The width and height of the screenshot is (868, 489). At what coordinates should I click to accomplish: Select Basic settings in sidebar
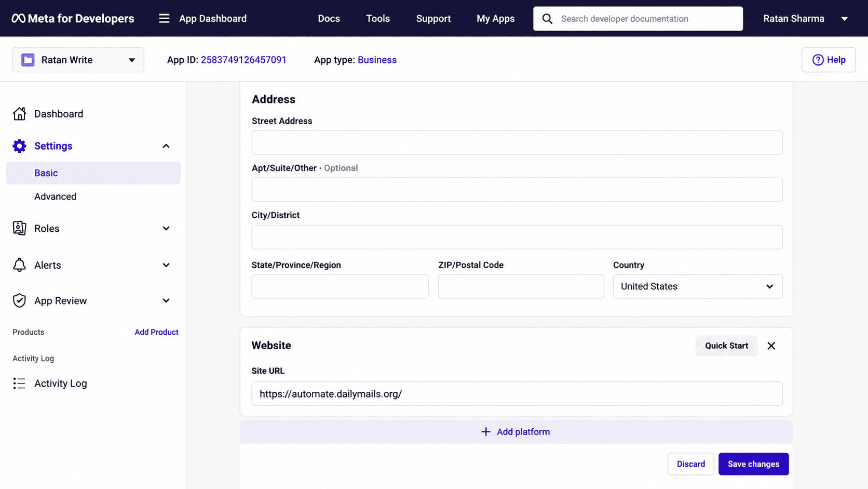pos(93,173)
